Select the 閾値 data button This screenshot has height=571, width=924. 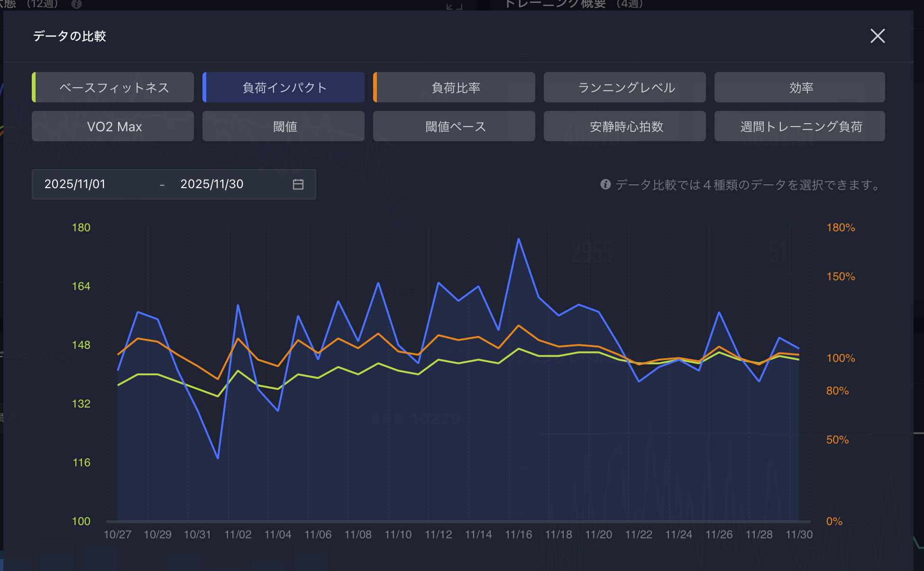(284, 127)
